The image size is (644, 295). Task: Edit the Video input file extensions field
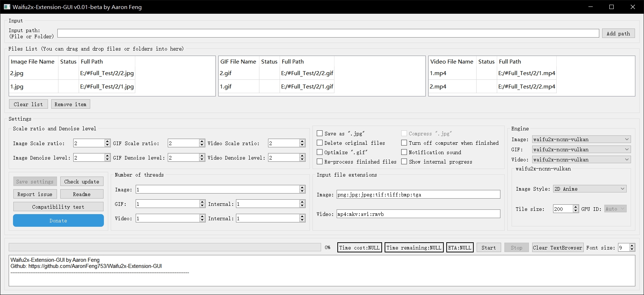click(418, 214)
